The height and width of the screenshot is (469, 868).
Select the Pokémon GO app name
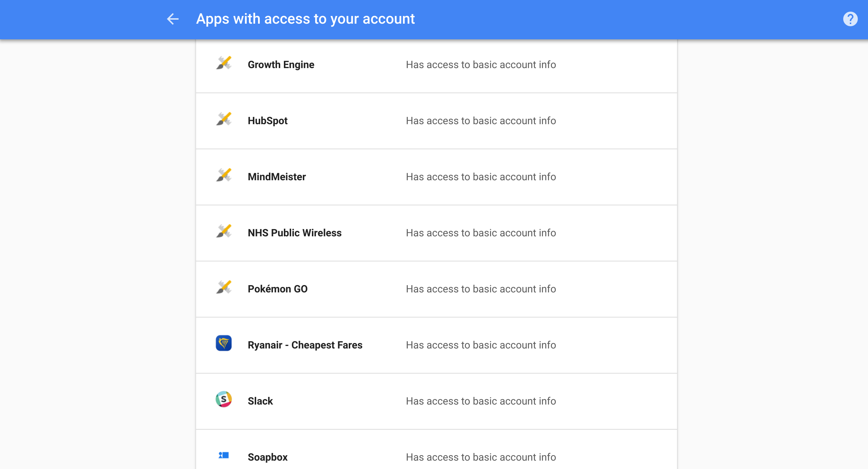point(277,289)
